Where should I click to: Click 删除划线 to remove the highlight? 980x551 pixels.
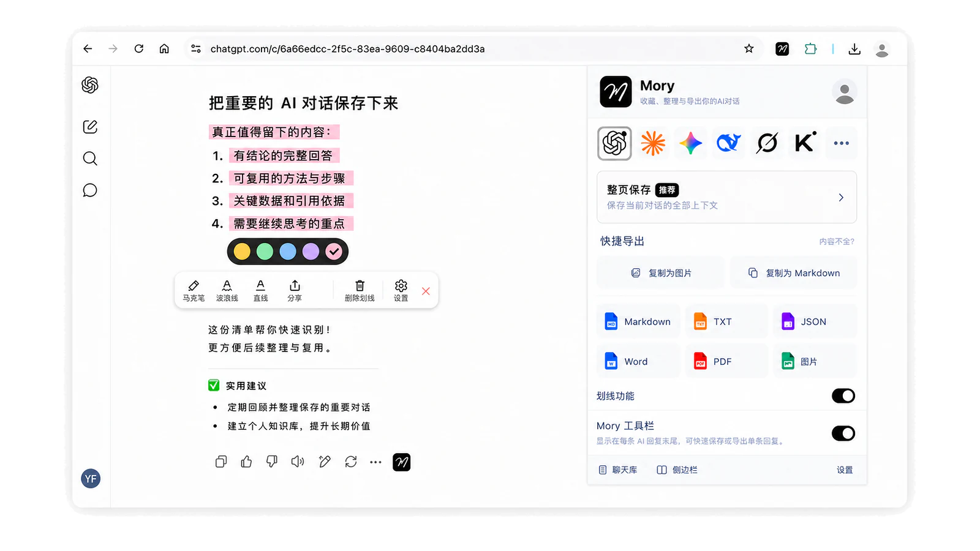coord(360,291)
